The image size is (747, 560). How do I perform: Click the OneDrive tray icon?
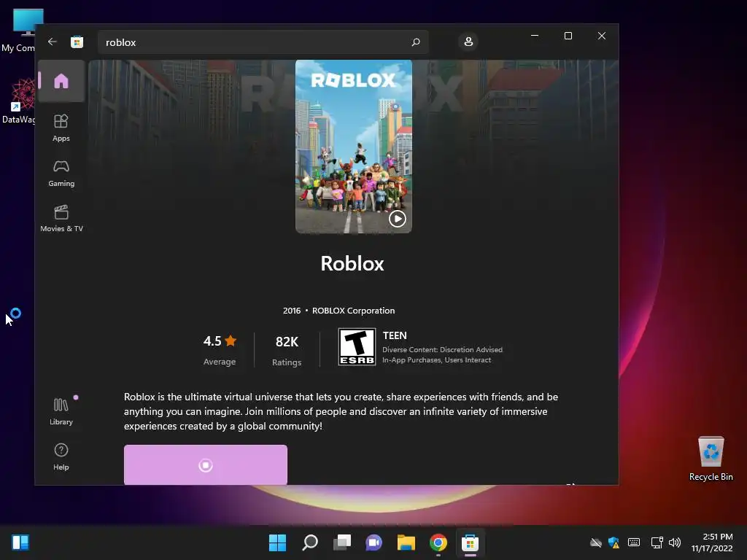pos(595,542)
